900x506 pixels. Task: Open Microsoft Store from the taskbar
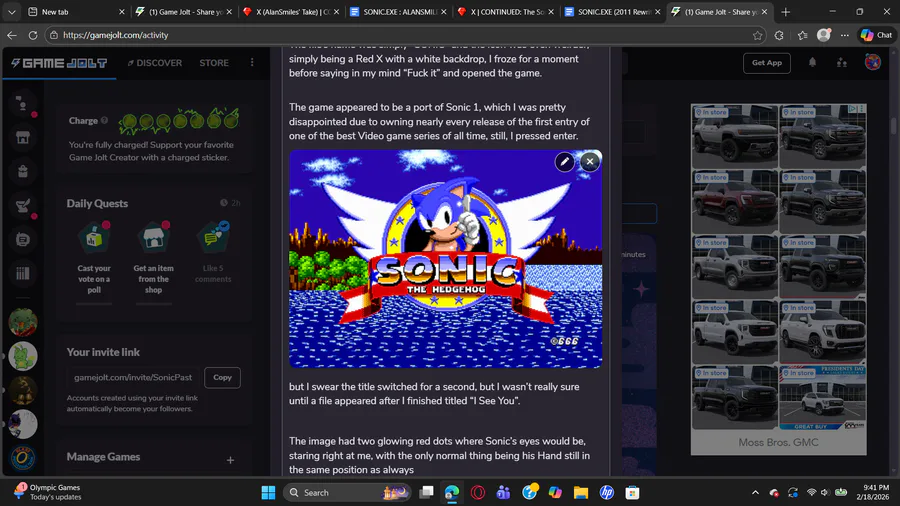633,492
